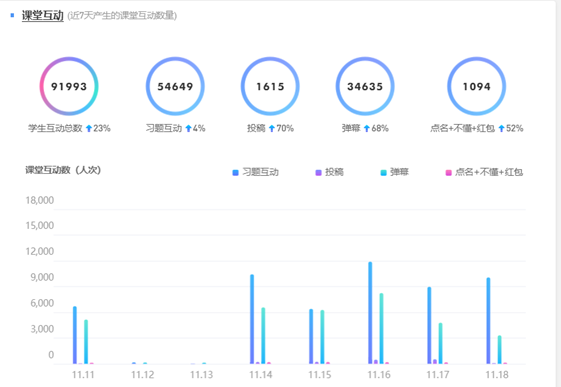Click the 11.18 date axis label
The height and width of the screenshot is (387, 561).
tap(497, 375)
